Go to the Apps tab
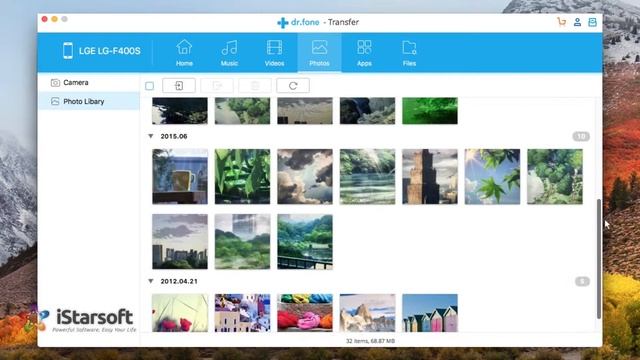Image resolution: width=640 pixels, height=360 pixels. coord(364,53)
